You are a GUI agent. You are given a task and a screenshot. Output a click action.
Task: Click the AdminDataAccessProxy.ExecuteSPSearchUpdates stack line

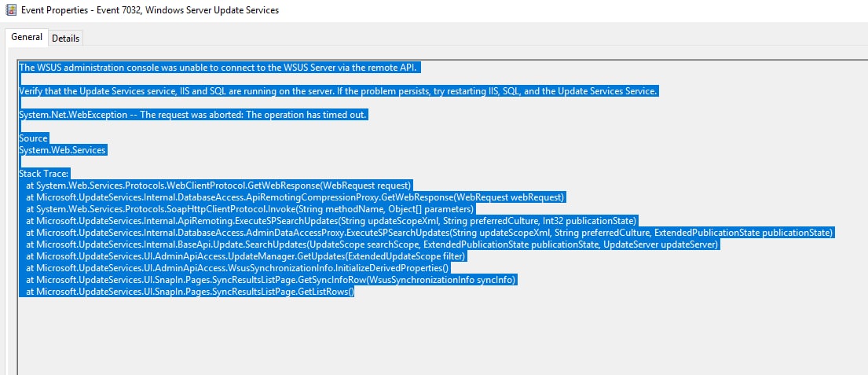(429, 233)
